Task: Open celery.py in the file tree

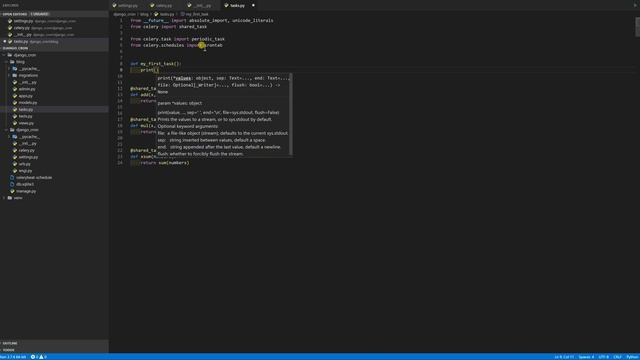Action: (x=27, y=150)
